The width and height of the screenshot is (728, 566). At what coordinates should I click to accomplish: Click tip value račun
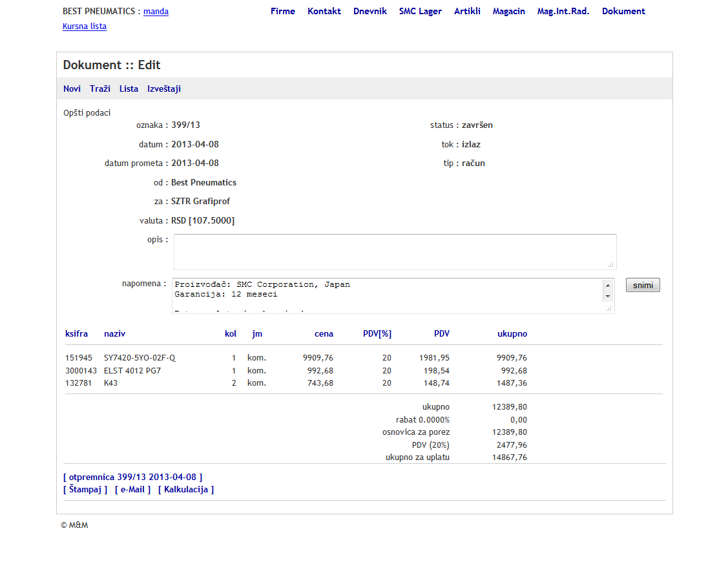click(x=473, y=163)
